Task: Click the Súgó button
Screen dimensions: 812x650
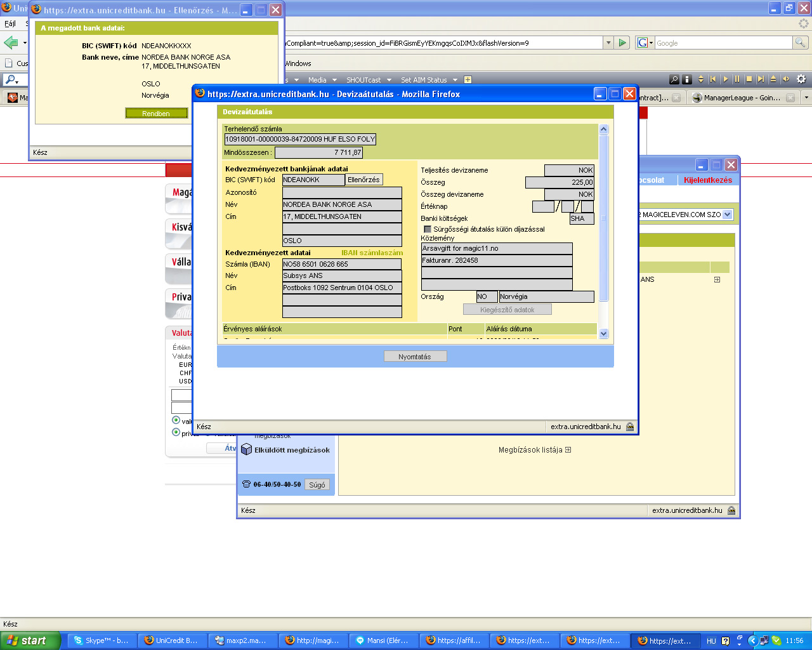Action: point(317,484)
